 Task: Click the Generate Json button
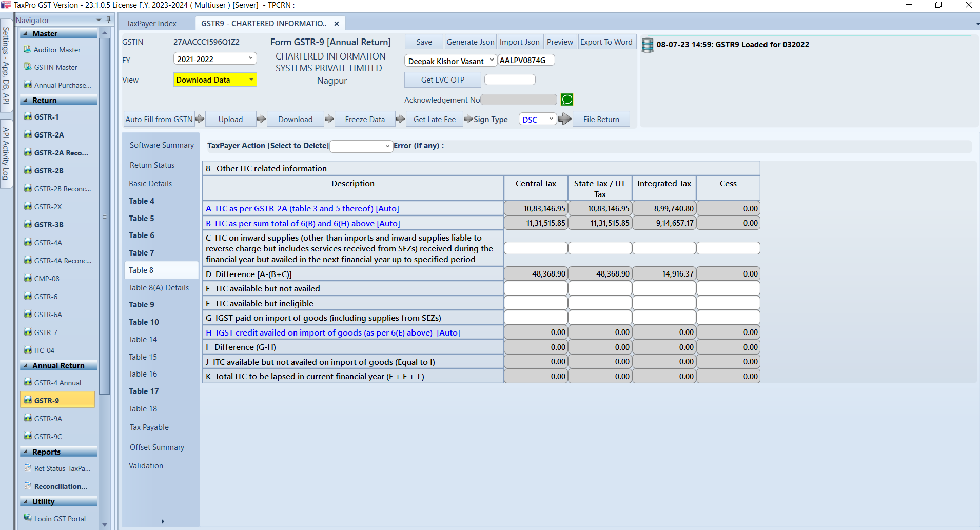click(x=471, y=42)
